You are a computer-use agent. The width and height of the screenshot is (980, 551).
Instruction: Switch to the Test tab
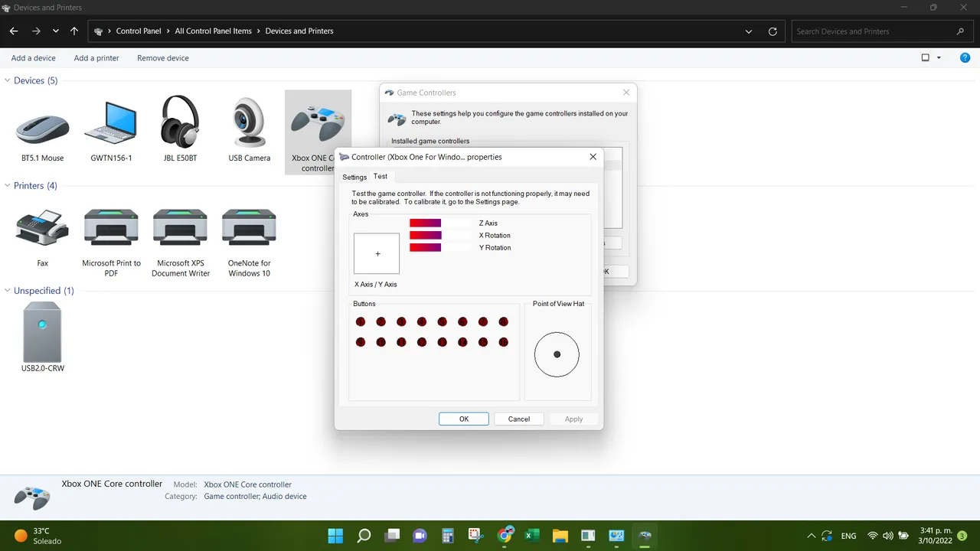tap(381, 177)
